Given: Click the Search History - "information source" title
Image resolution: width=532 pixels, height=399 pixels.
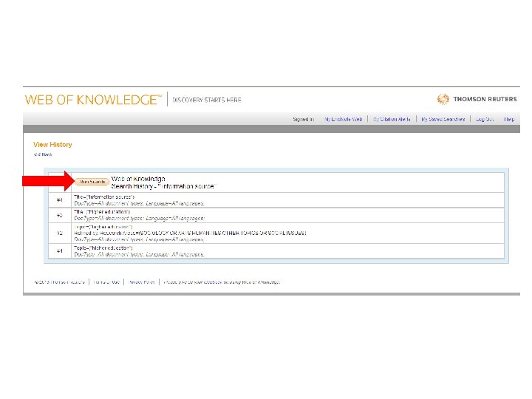Looking at the screenshot, I should tap(163, 186).
